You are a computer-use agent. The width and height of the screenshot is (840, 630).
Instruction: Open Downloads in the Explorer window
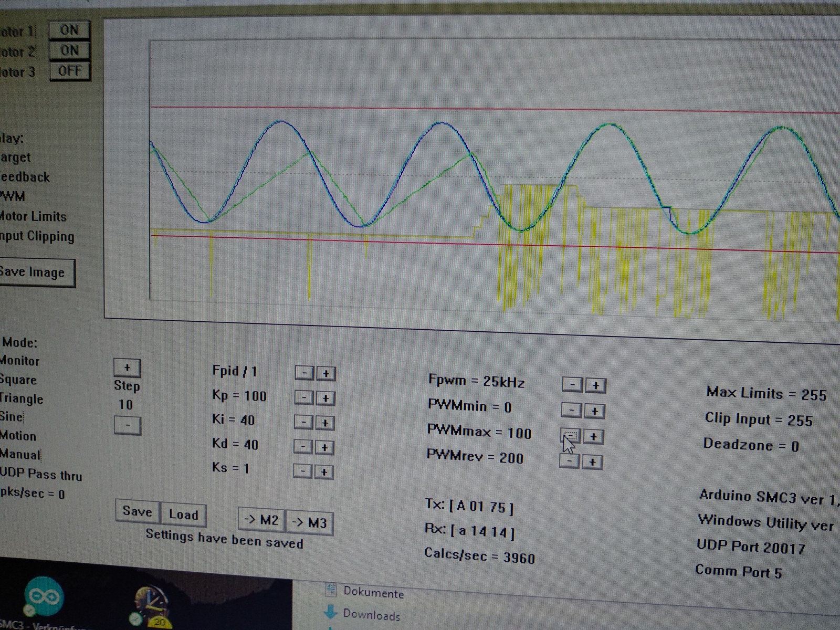(x=362, y=614)
